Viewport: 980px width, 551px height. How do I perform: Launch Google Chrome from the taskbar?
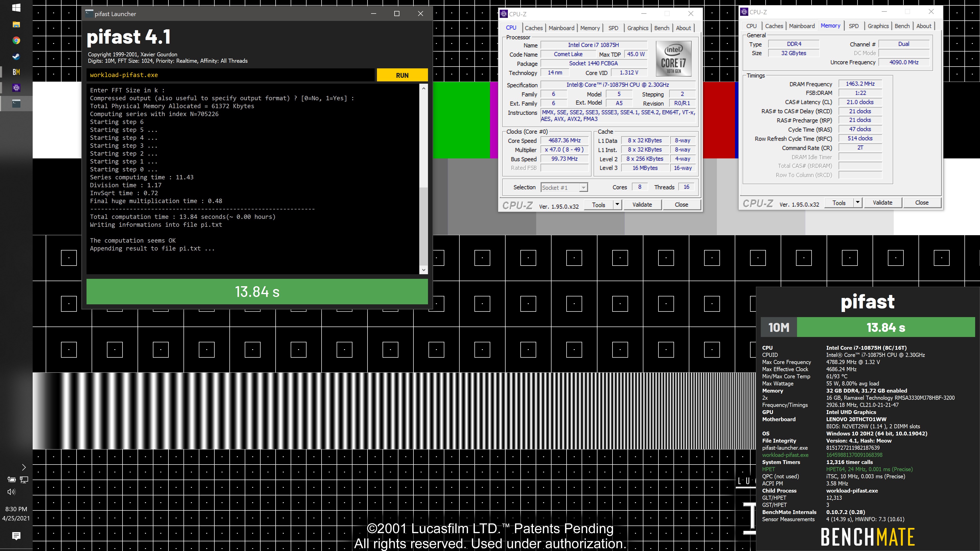(16, 40)
